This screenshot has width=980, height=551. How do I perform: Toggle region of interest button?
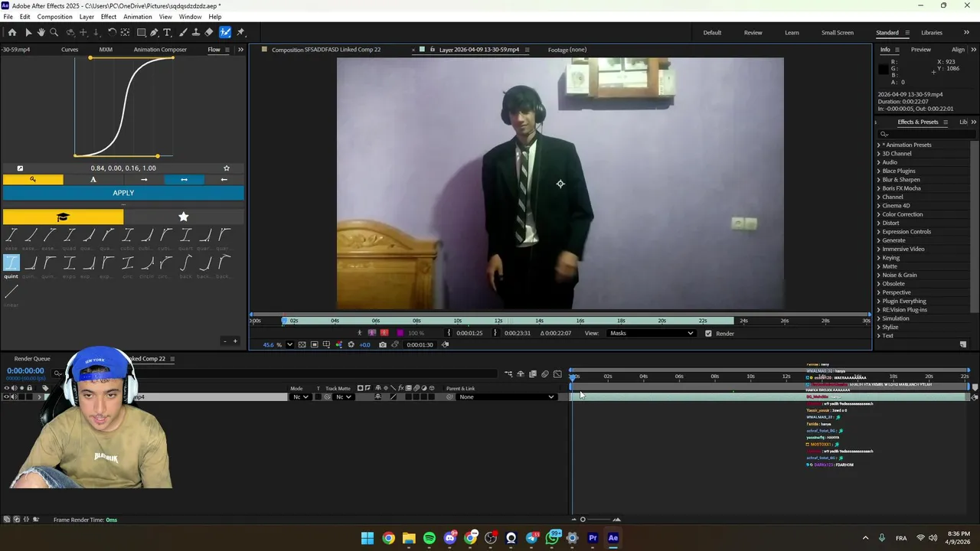314,344
